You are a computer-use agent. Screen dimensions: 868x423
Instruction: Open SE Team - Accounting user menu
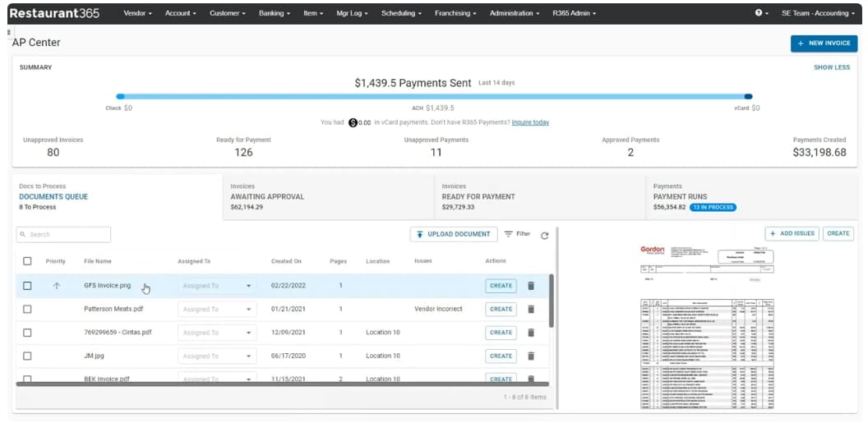(x=818, y=13)
